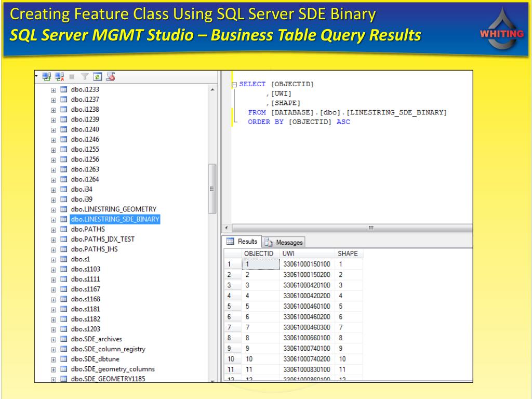532x399 pixels.
Task: Expand the dbo.LINESTRING_SDE_BINARY node
Action: pos(54,220)
